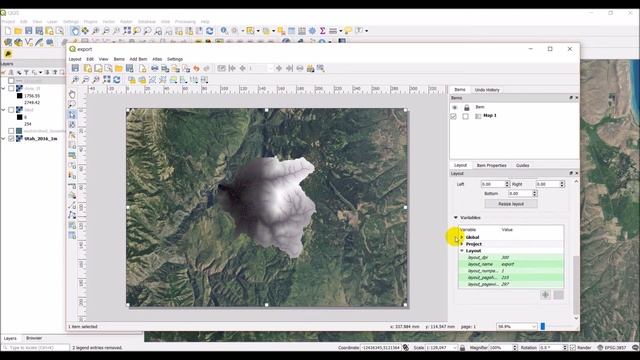640x360 pixels.
Task: Collapse the Layout variables group
Action: (462, 251)
